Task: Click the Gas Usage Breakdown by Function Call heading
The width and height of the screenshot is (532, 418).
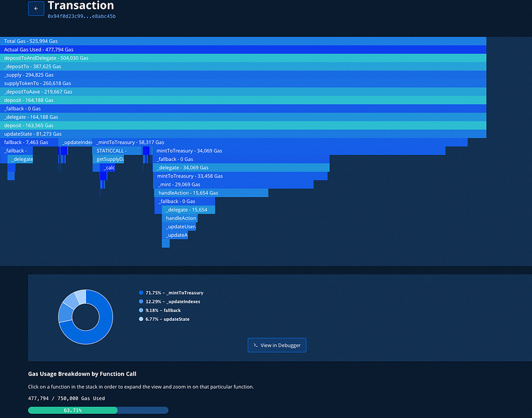Action: [x=82, y=374]
